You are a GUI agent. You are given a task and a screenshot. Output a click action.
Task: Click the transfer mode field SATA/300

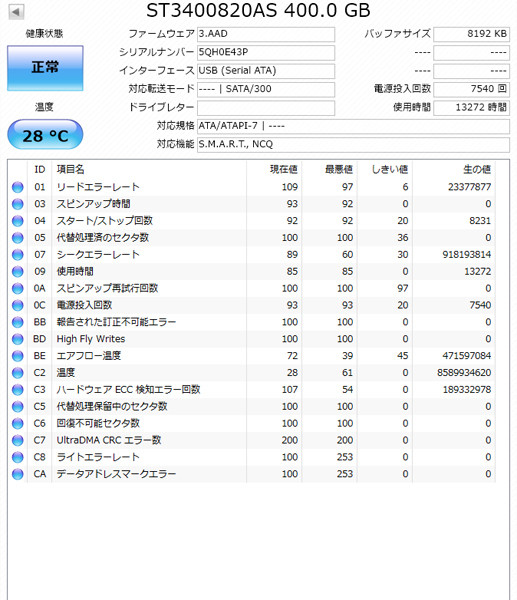[x=266, y=89]
